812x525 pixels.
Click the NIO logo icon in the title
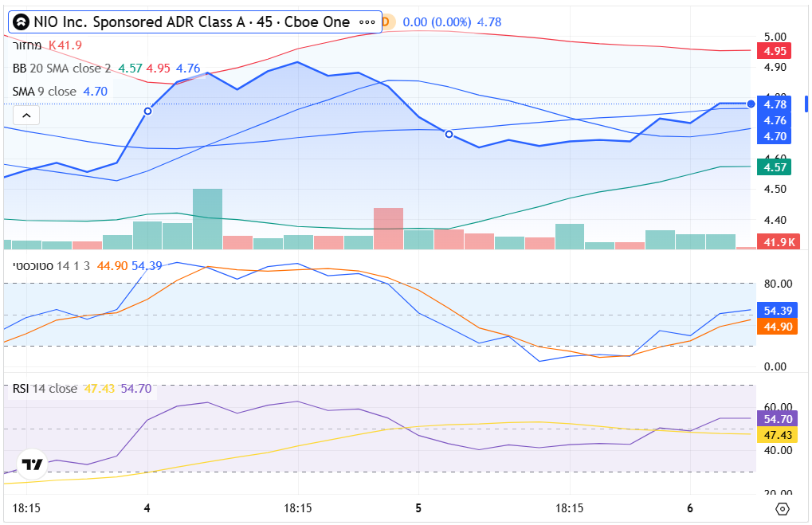[22, 22]
